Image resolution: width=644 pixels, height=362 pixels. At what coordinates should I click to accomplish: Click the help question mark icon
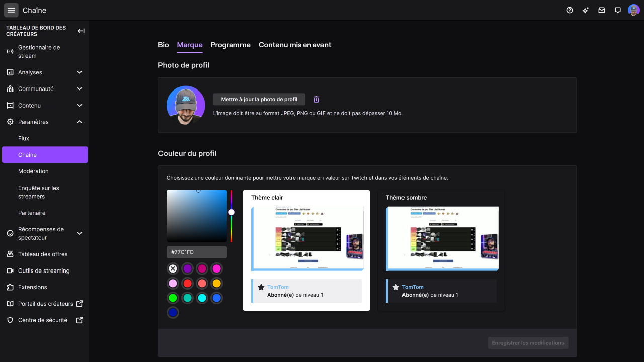click(570, 10)
